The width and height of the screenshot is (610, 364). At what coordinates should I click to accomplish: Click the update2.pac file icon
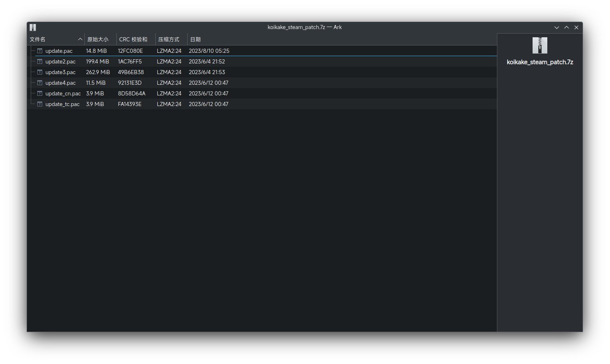(x=40, y=61)
